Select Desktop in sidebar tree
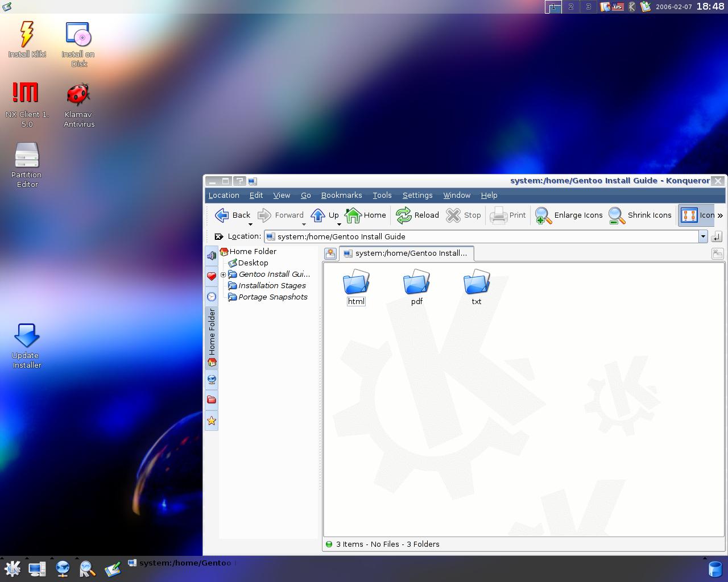The height and width of the screenshot is (582, 728). pos(248,263)
